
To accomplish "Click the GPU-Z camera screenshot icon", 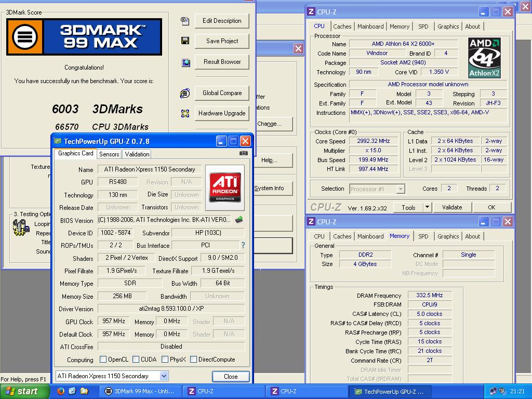I will [x=243, y=153].
